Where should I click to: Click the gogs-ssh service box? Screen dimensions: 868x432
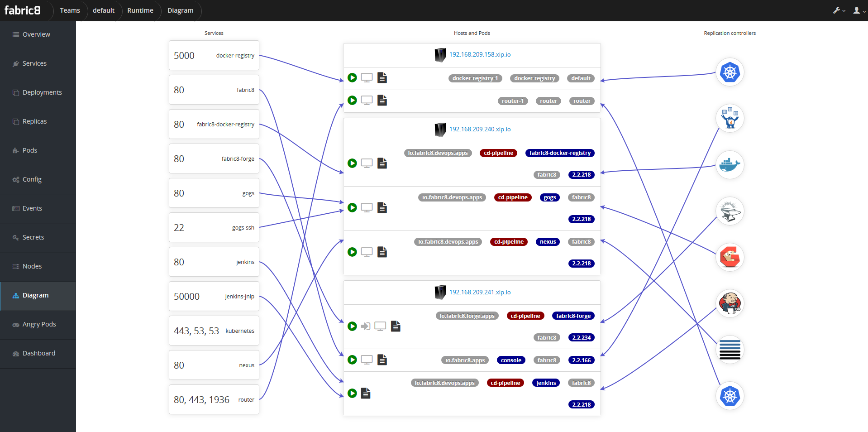214,227
